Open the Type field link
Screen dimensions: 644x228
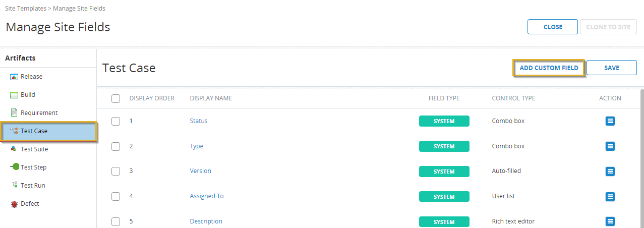click(197, 146)
